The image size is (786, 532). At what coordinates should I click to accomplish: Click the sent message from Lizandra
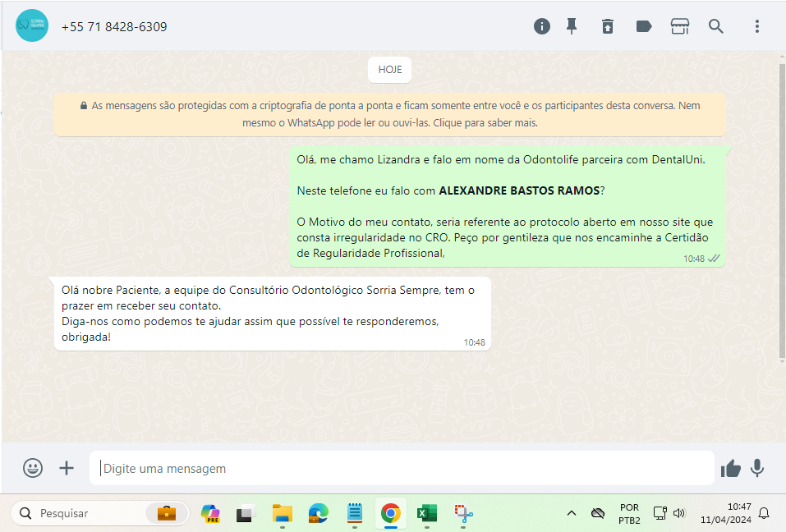[508, 206]
